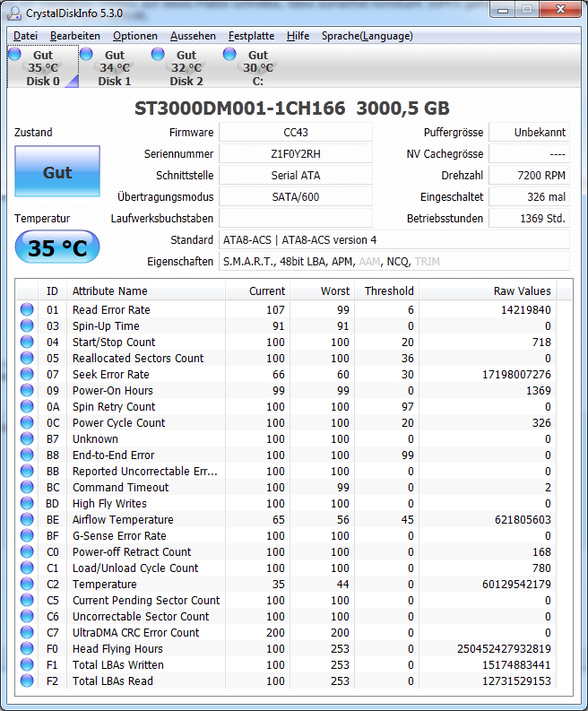This screenshot has height=711, width=588.
Task: Select the Unknown attribute row B7
Action: coord(287,439)
